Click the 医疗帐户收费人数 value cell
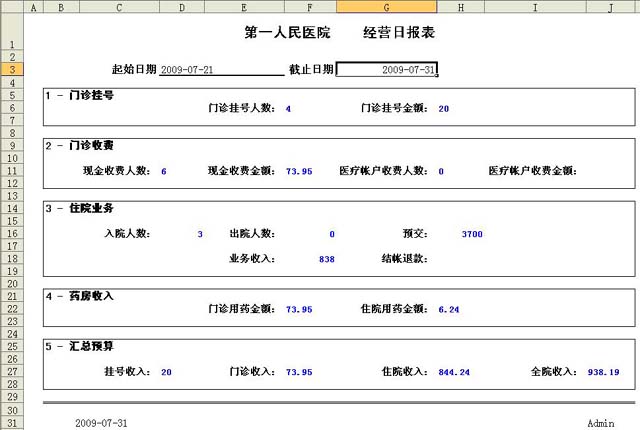This screenshot has height=430, width=640. pos(441,171)
